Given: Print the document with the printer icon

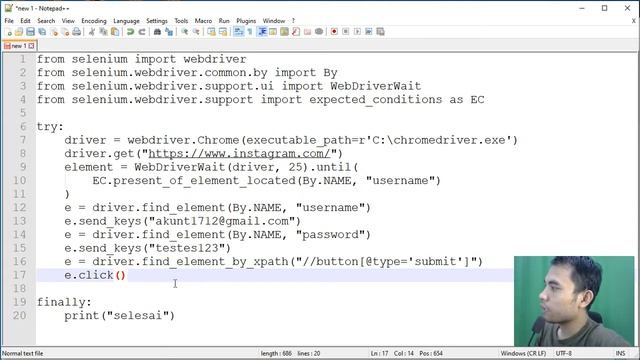Looking at the screenshot, I should click(76, 32).
